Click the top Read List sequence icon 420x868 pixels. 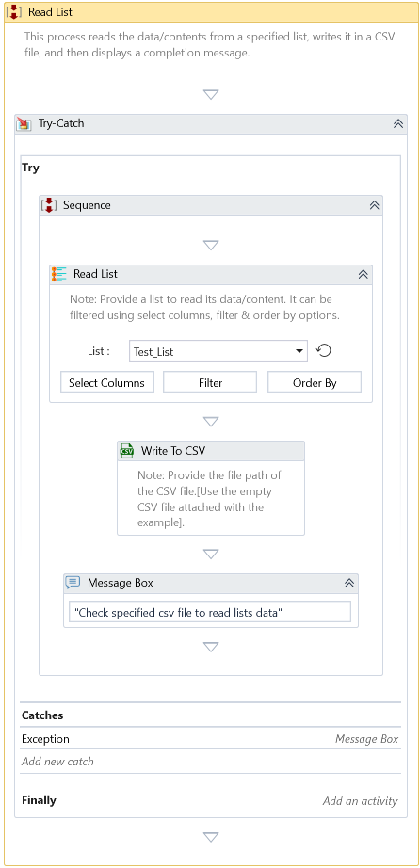(x=15, y=11)
